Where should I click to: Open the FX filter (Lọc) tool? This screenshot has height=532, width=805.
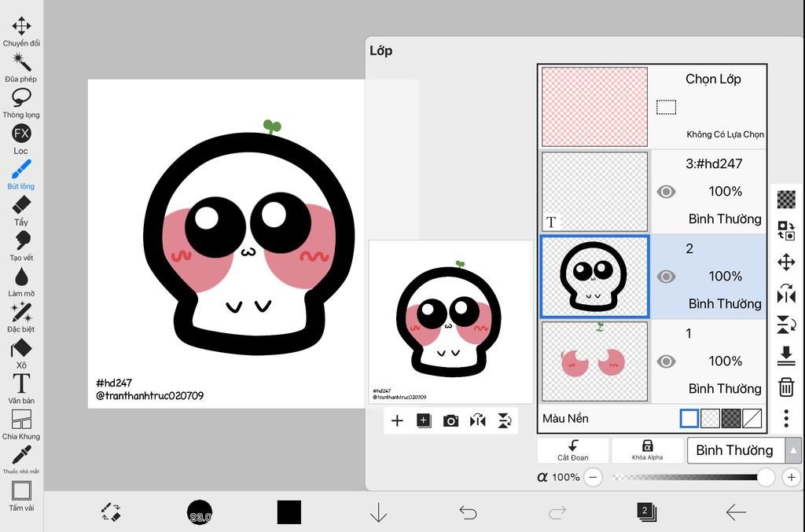tap(21, 134)
